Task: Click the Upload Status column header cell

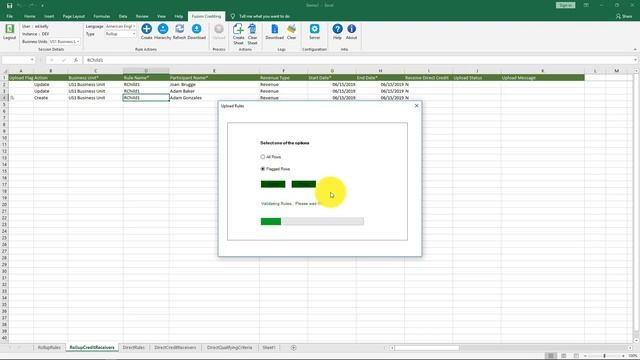Action: pyautogui.click(x=477, y=78)
